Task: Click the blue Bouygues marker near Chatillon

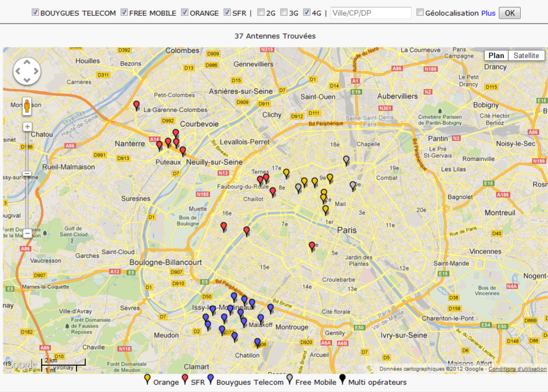Action: pyautogui.click(x=258, y=343)
